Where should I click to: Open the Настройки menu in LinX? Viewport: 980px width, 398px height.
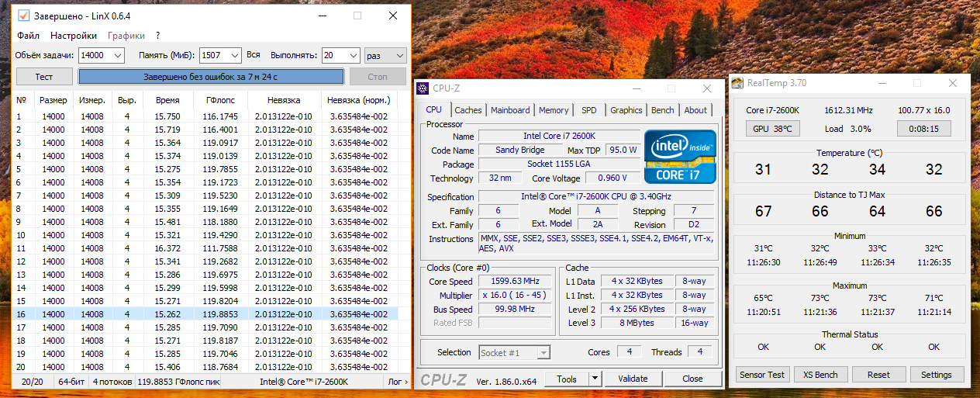click(74, 35)
